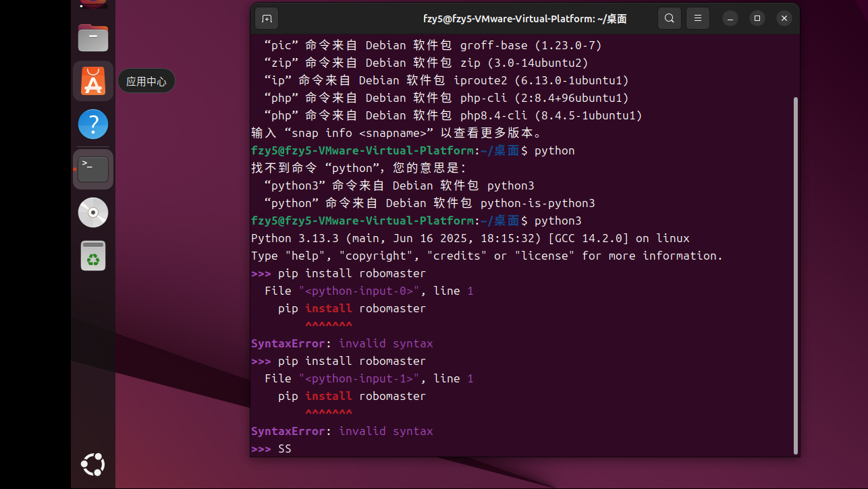Image resolution: width=868 pixels, height=489 pixels.
Task: Select the Terminal icon in the dock
Action: (93, 169)
